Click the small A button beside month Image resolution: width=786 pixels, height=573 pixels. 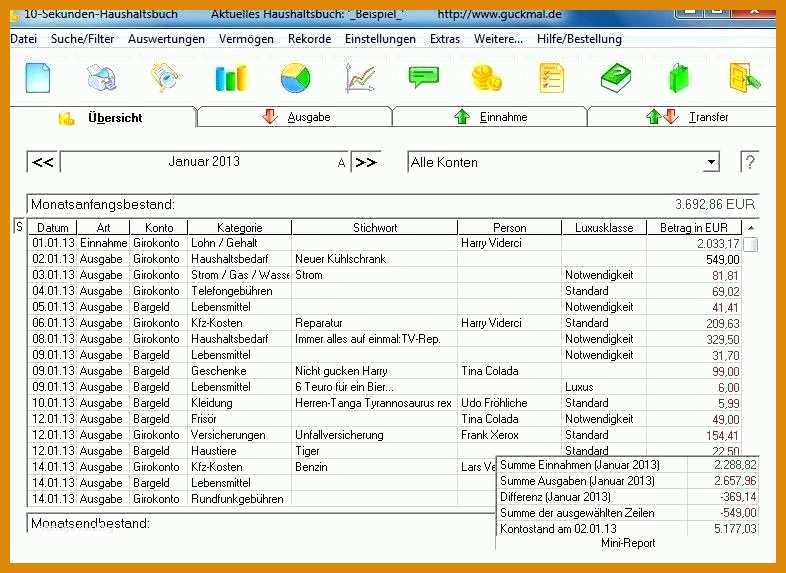[341, 162]
